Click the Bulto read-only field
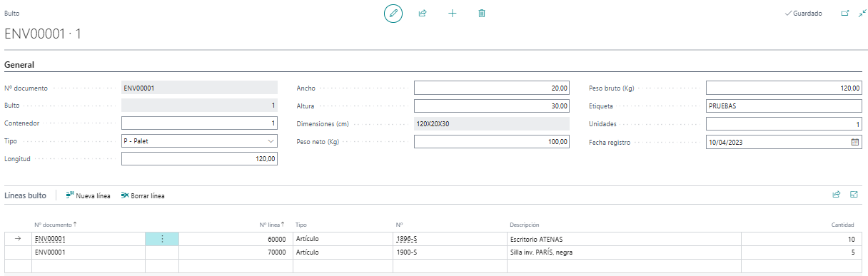This screenshot has height=276, width=868. (x=199, y=106)
